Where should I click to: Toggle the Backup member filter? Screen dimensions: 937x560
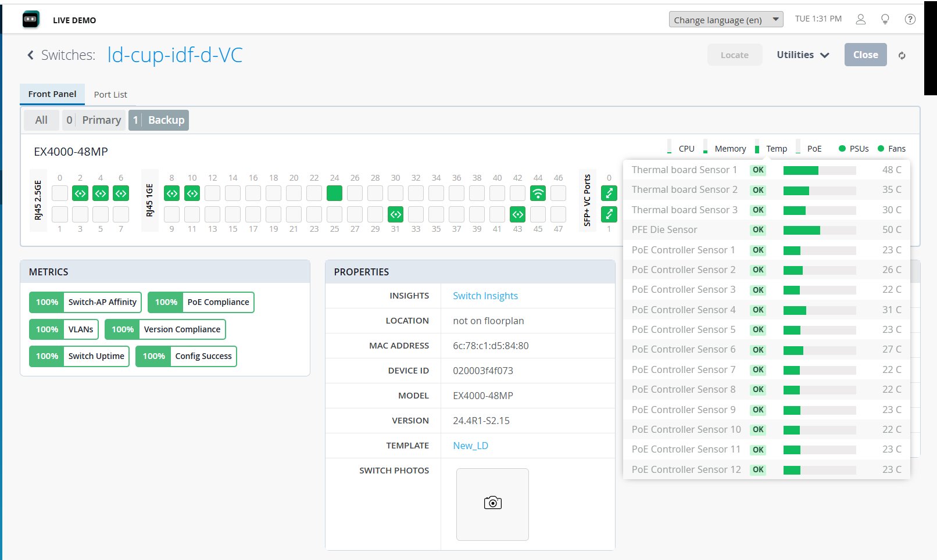pos(159,120)
